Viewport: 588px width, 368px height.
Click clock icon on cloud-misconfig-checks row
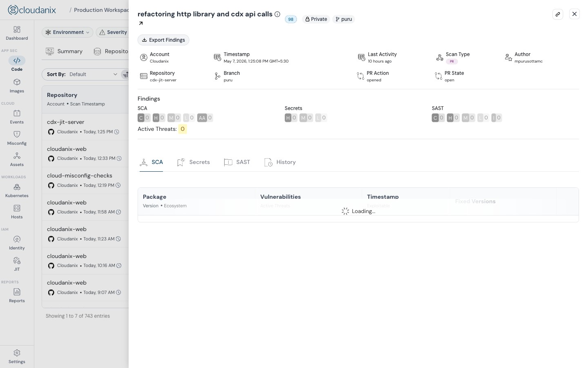(x=118, y=185)
